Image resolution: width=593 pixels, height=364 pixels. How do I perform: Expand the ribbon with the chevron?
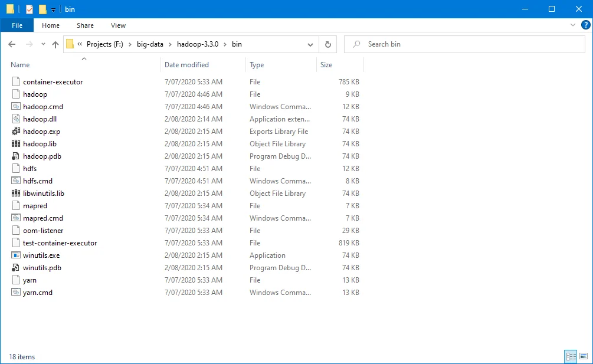point(572,25)
